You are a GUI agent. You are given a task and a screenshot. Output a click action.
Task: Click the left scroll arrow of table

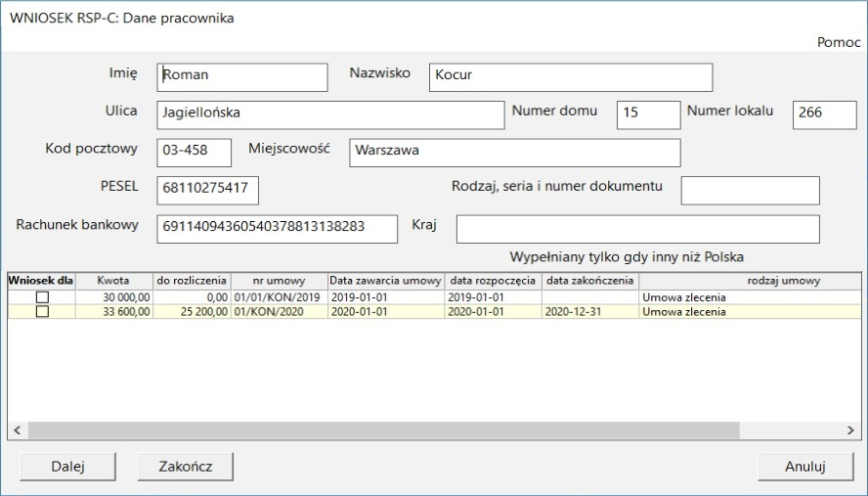point(17,430)
